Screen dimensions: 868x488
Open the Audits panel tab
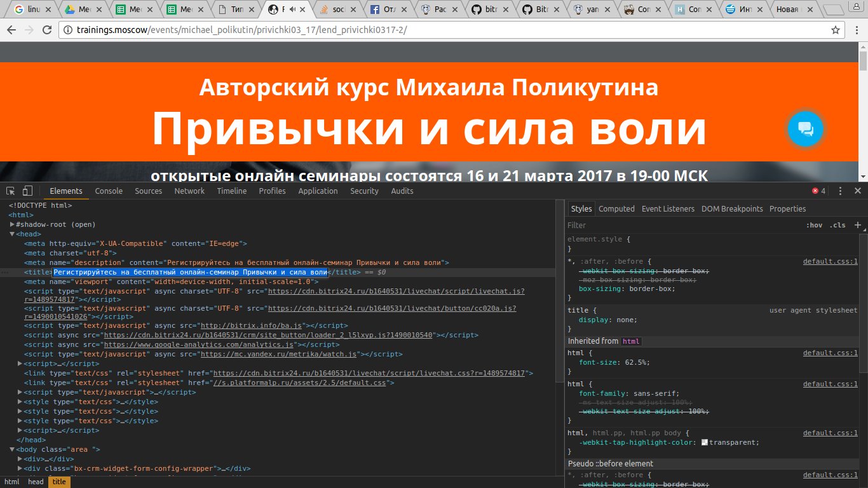pos(402,191)
